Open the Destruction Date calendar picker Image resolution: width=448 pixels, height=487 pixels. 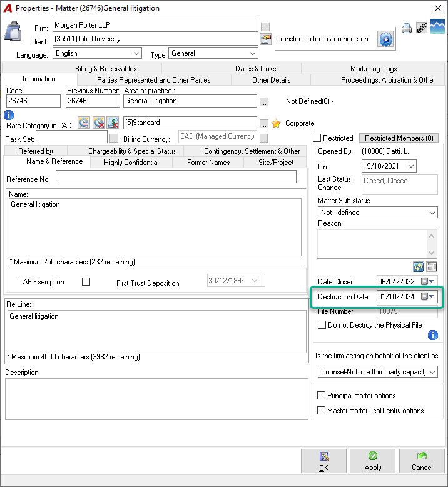coord(427,296)
